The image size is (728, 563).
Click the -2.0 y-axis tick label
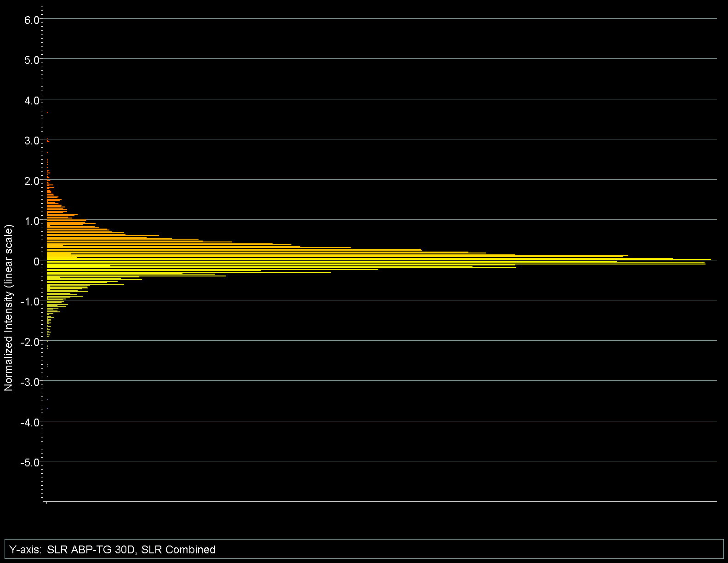(x=30, y=342)
